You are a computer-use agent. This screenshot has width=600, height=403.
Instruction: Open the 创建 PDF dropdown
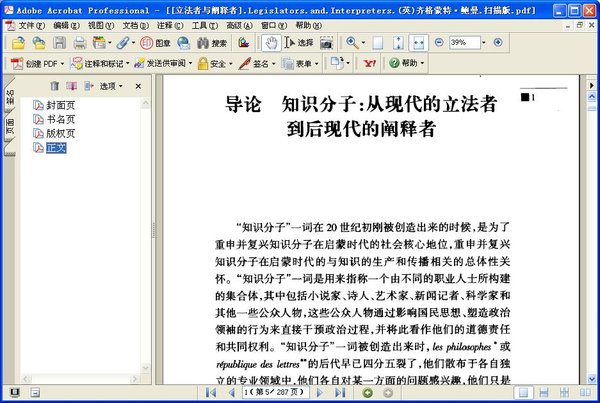coord(37,64)
